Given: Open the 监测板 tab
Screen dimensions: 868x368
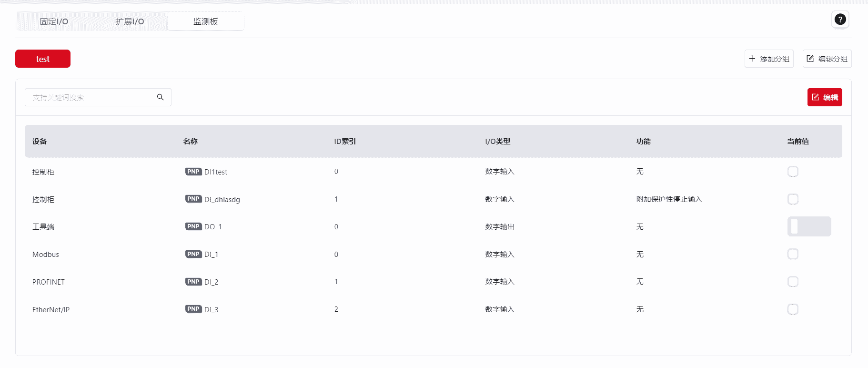Looking at the screenshot, I should [x=205, y=21].
